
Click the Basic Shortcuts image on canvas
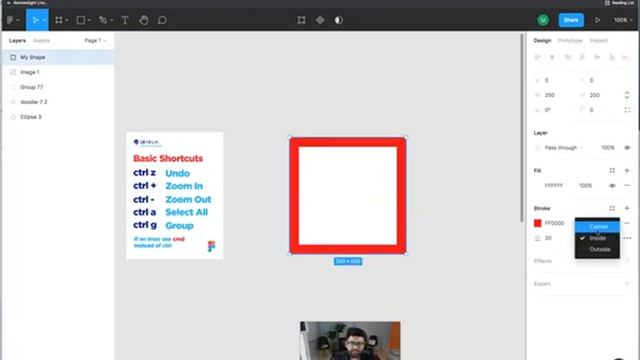[175, 196]
